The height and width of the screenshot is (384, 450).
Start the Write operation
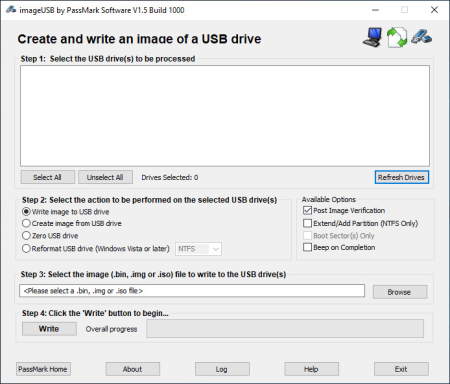pos(49,329)
